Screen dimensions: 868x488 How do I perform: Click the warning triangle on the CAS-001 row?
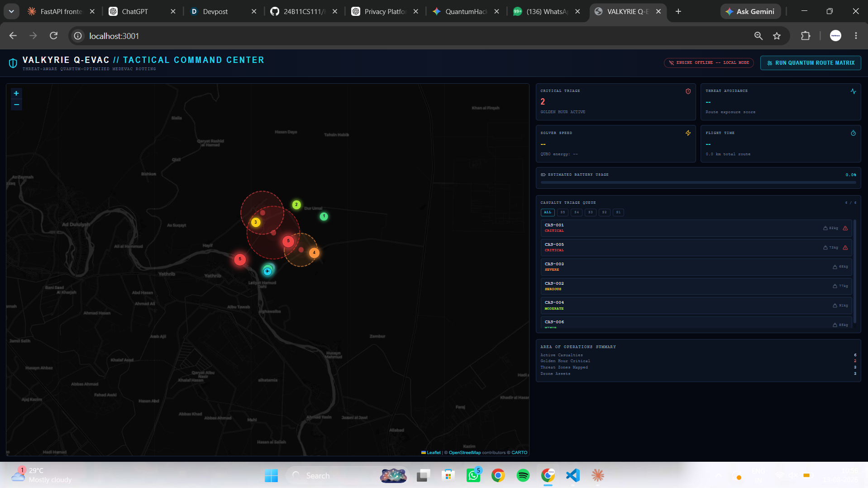[845, 228]
